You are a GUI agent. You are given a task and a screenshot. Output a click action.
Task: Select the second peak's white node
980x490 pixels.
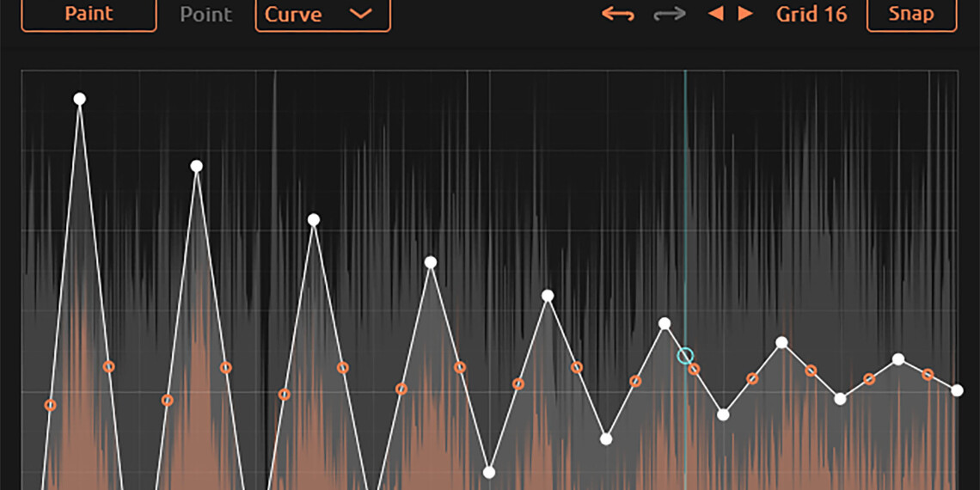(x=197, y=166)
